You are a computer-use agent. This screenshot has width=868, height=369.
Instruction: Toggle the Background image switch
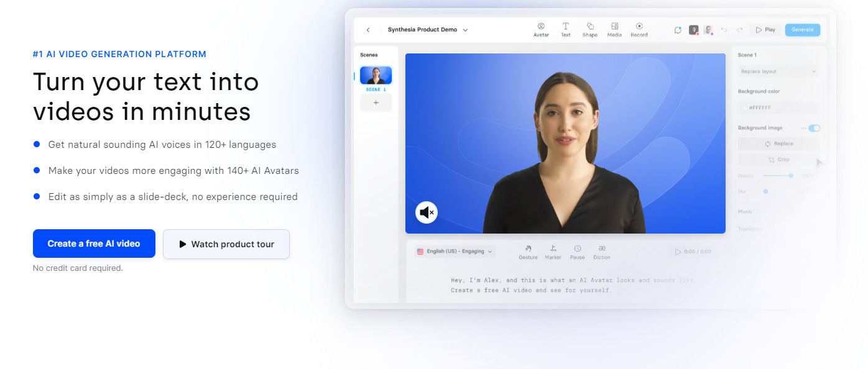pos(815,128)
